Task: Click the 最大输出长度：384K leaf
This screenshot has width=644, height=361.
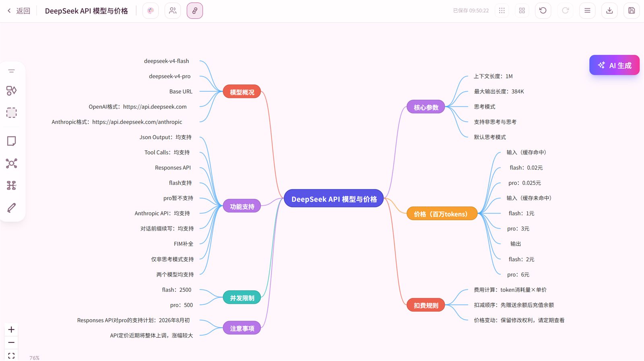Action: coord(499,91)
